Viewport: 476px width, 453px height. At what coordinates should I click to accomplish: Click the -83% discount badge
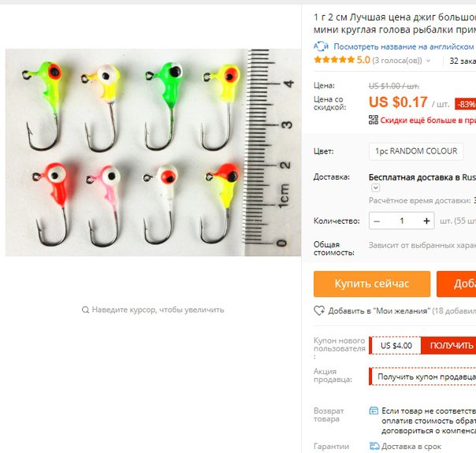pos(466,104)
